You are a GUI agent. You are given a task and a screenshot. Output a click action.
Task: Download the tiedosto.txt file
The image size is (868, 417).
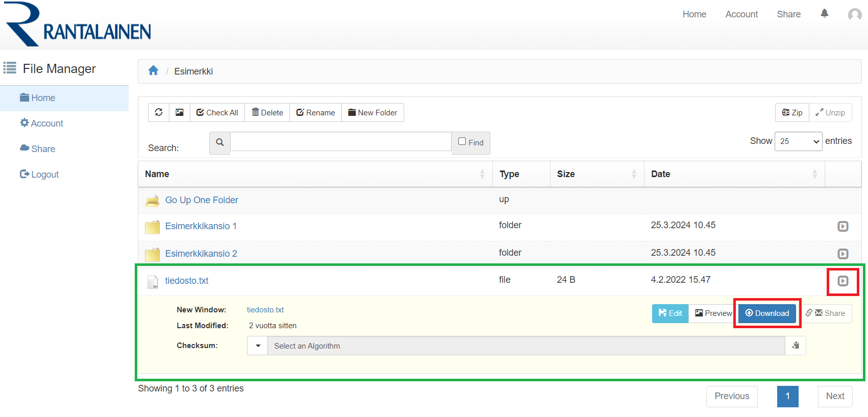click(x=767, y=313)
